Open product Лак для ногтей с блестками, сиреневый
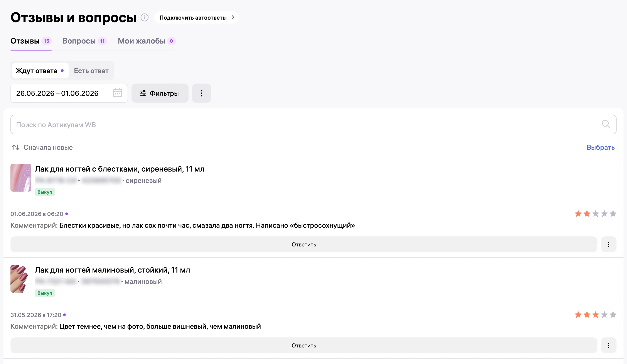The image size is (627, 364). [120, 169]
